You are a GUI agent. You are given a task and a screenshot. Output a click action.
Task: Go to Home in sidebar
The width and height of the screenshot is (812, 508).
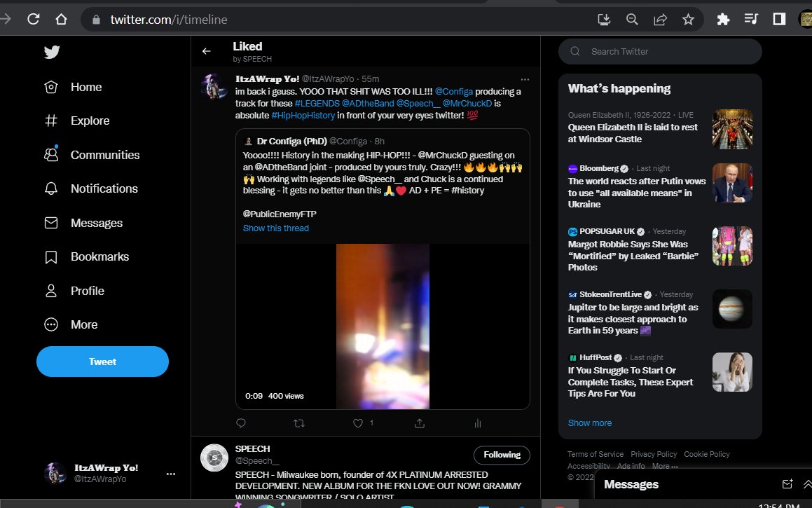tap(73, 87)
